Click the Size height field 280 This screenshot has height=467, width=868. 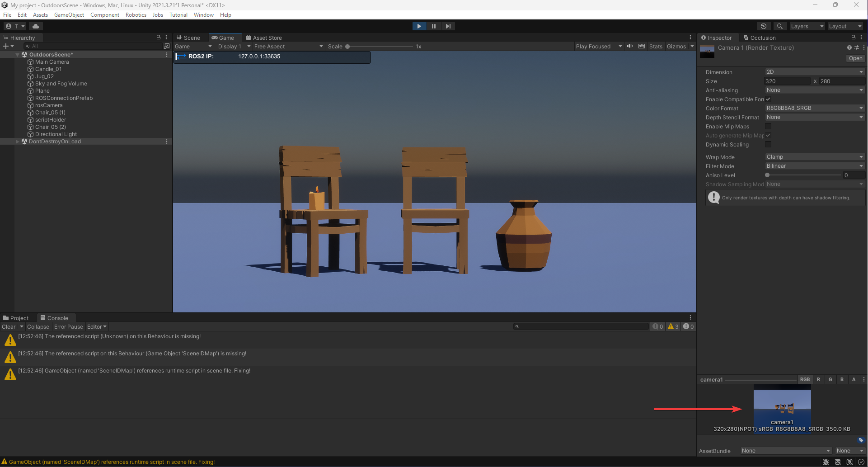(842, 81)
